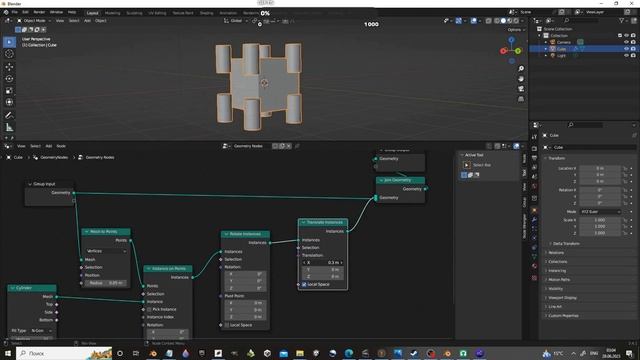Hide the Light in viewport via eye icon
This screenshot has height=360, width=640.
tap(626, 55)
